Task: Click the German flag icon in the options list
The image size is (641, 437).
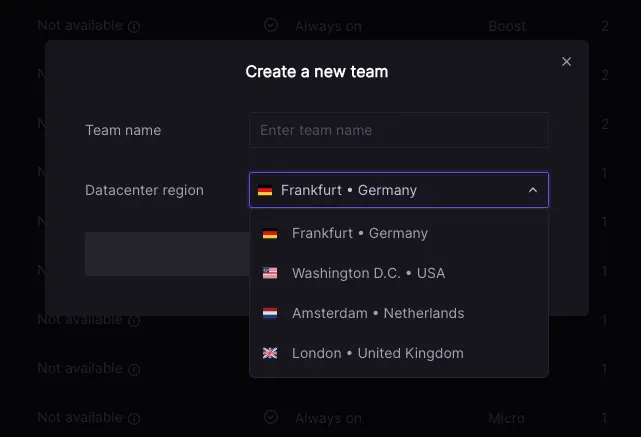Action: click(x=270, y=234)
